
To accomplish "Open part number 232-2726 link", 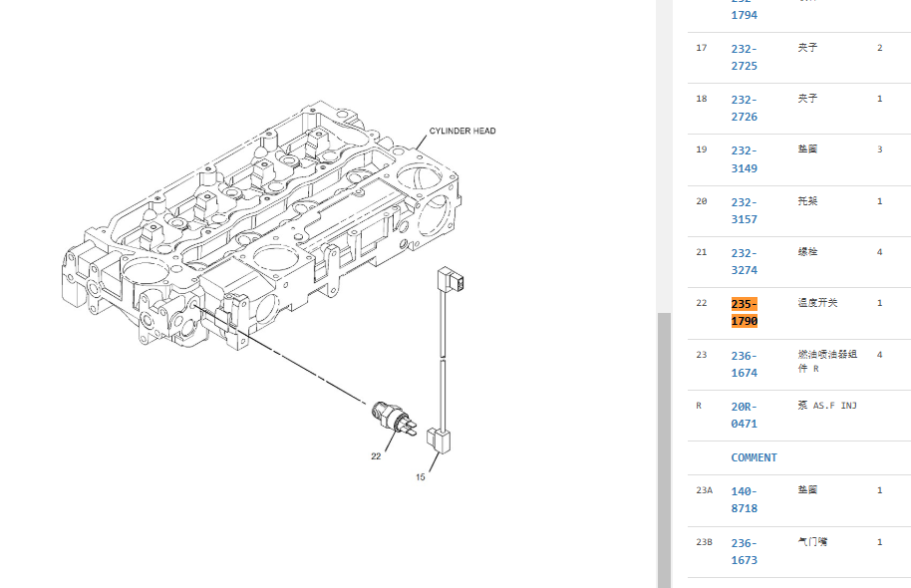I will 744,108.
